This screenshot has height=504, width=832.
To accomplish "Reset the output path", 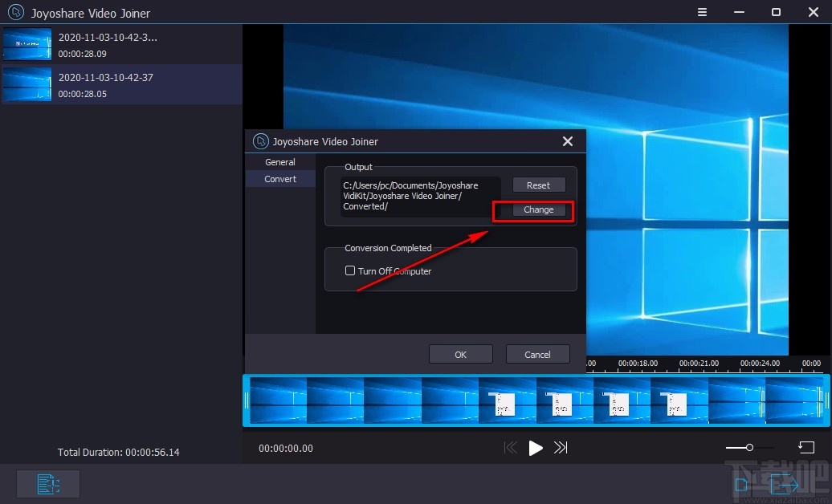I will (539, 185).
